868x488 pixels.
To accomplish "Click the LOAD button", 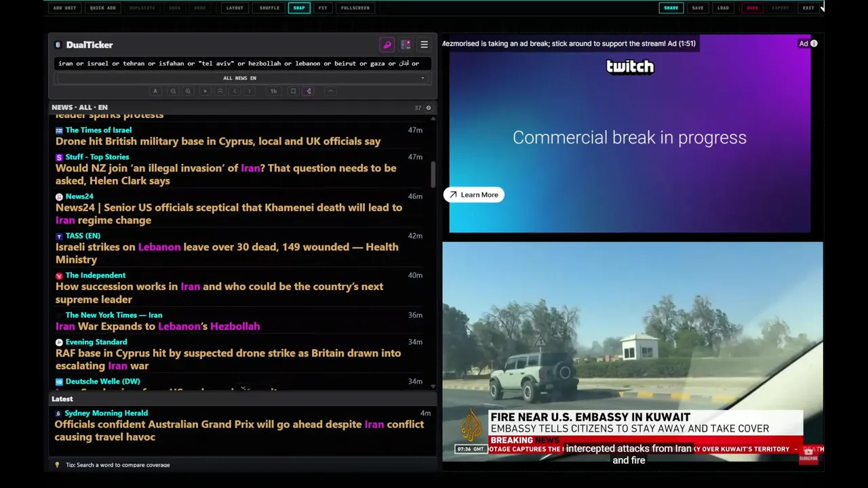I will (x=723, y=8).
